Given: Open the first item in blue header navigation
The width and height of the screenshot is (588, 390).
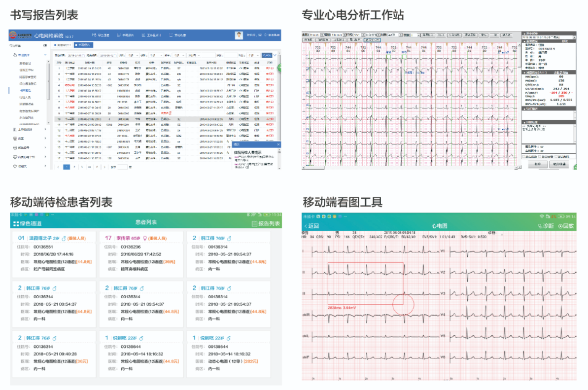Looking at the screenshot, I should pos(101,35).
